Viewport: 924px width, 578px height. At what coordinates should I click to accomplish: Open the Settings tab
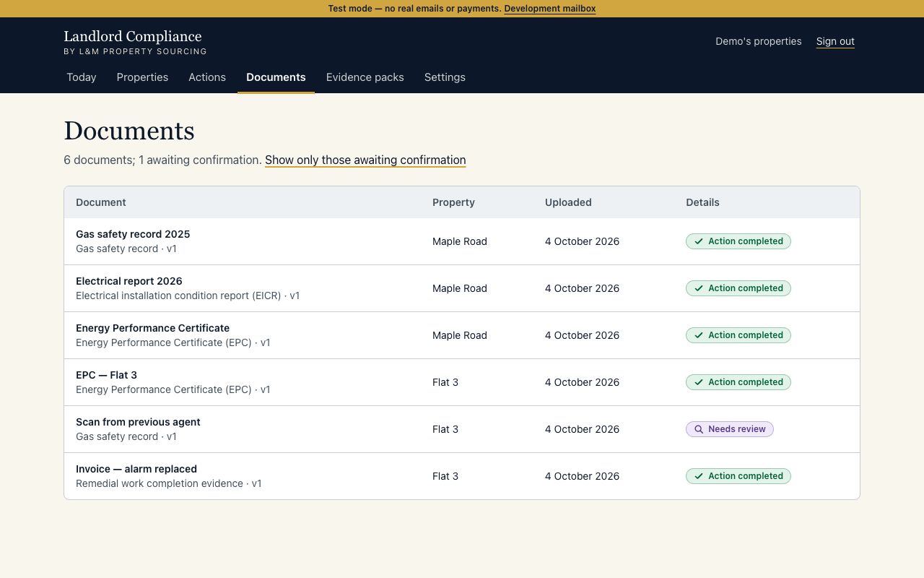tap(445, 77)
